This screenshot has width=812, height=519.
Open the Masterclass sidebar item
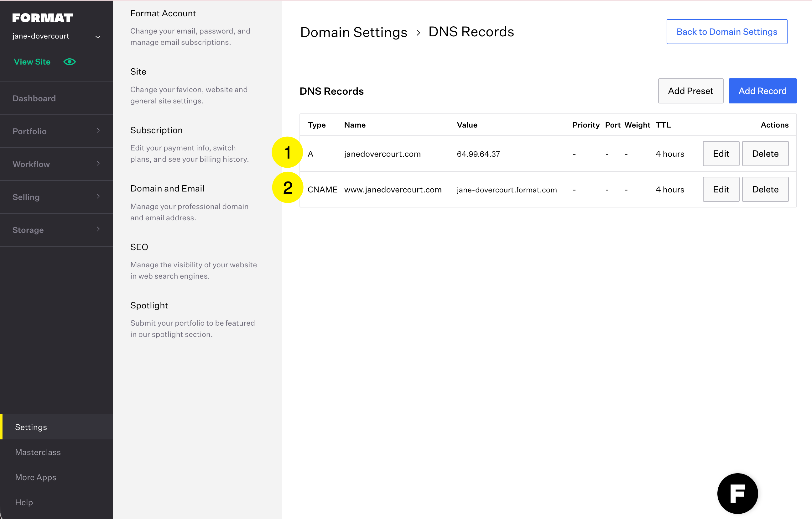pos(38,452)
